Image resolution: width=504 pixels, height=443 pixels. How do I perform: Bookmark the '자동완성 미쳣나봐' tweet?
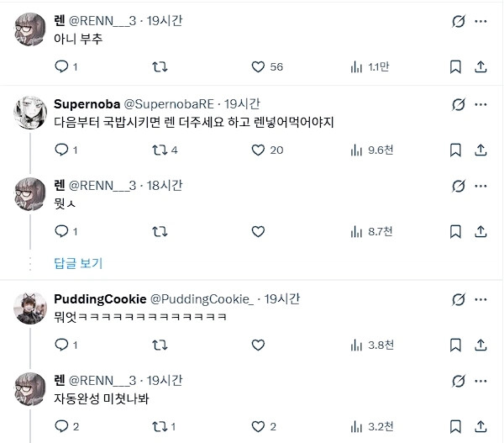pyautogui.click(x=454, y=427)
